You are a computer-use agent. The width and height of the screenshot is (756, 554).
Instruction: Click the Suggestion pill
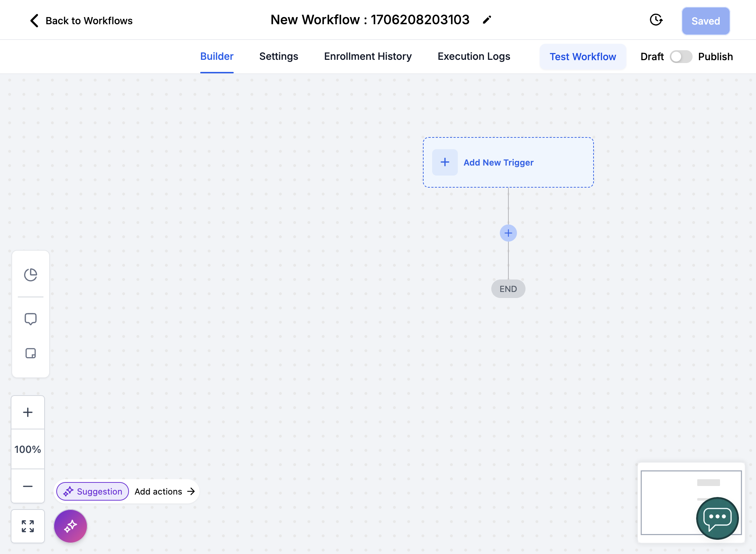coord(93,491)
